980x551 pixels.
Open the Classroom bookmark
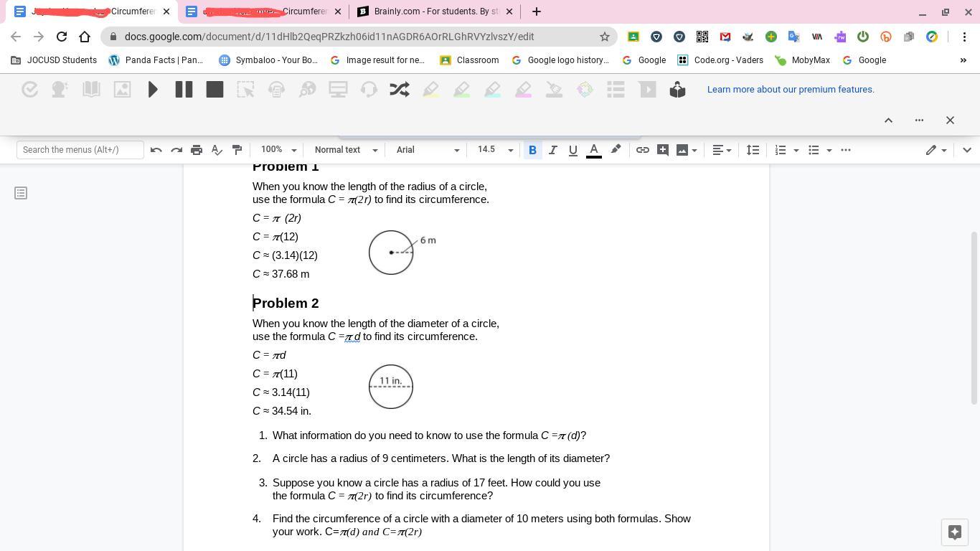[x=469, y=60]
